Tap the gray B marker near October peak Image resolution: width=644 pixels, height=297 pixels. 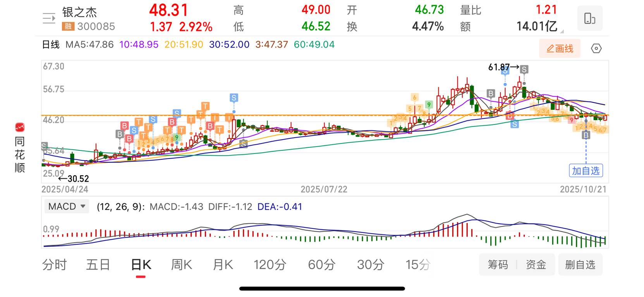click(491, 93)
